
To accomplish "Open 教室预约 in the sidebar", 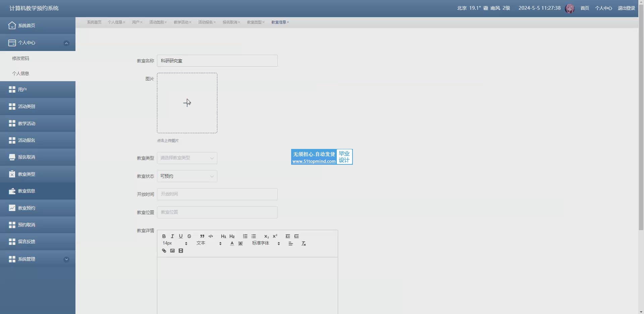I will [x=38, y=208].
